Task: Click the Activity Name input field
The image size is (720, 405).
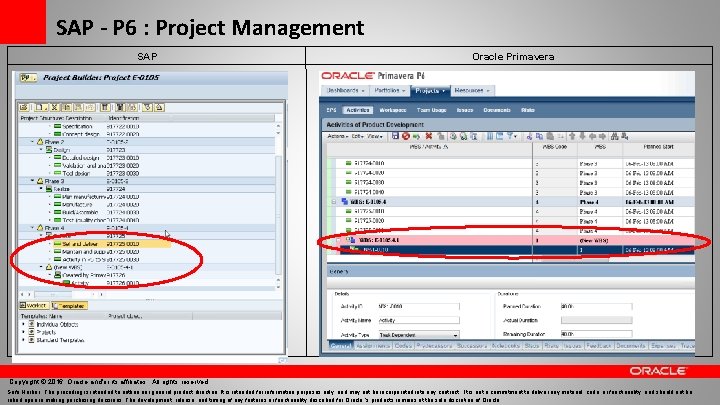Action: click(418, 320)
